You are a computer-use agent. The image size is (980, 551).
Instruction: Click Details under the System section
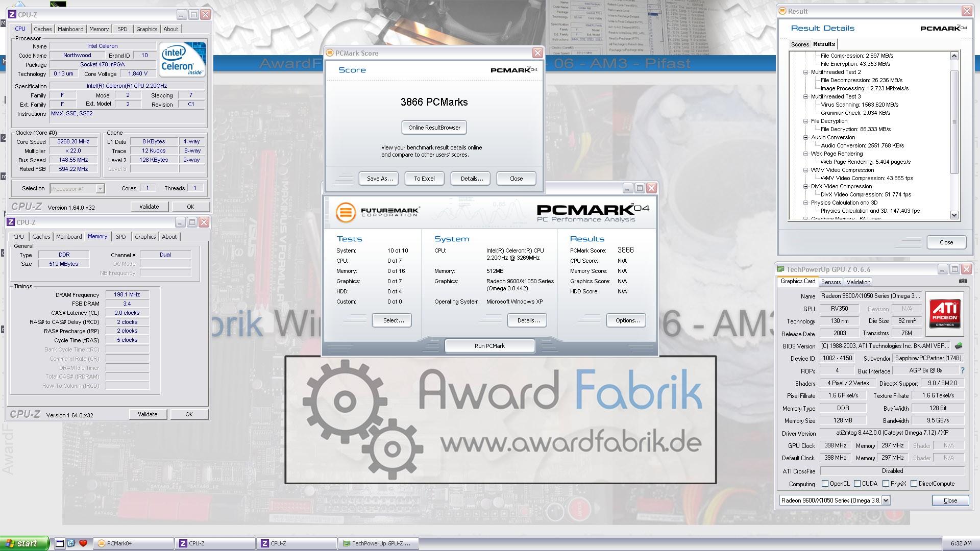point(528,320)
